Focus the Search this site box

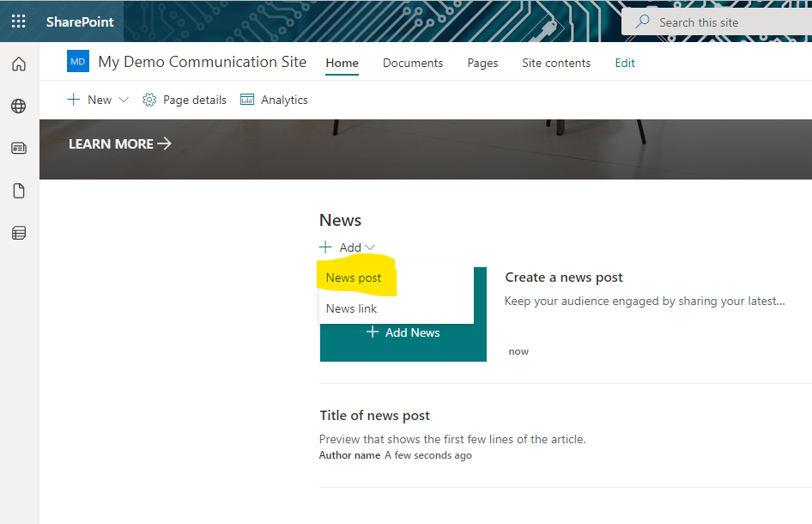(717, 21)
